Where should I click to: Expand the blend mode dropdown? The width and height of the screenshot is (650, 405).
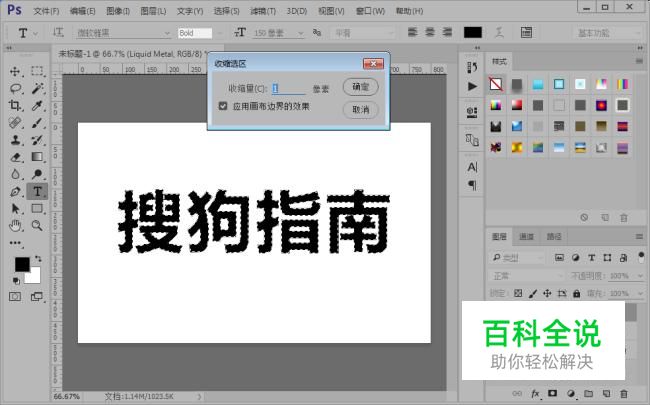click(526, 275)
